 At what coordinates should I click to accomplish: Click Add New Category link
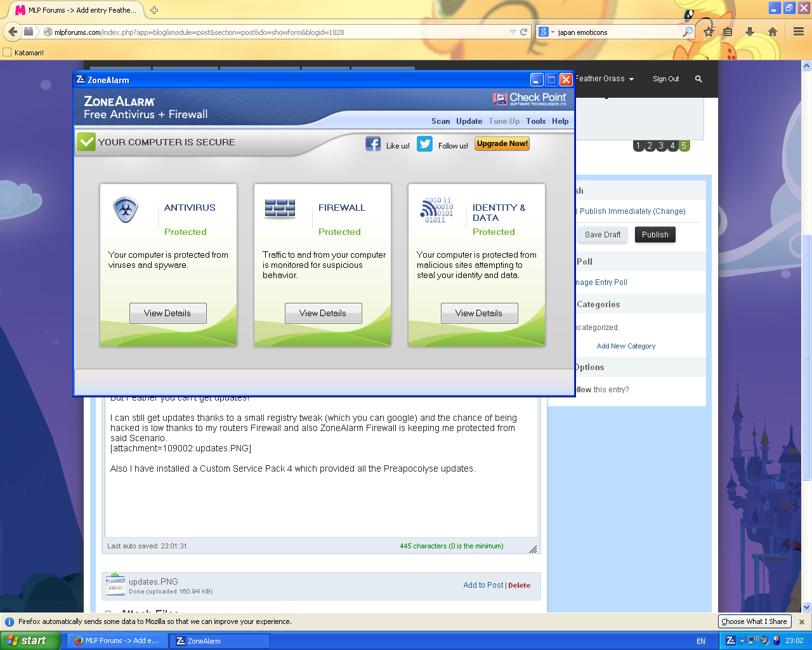[626, 346]
